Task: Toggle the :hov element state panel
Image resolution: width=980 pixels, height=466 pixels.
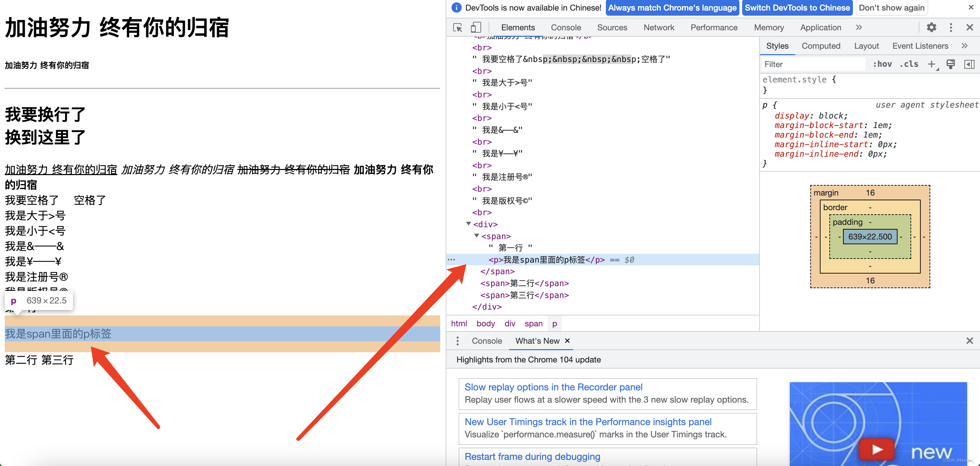Action: click(882, 64)
